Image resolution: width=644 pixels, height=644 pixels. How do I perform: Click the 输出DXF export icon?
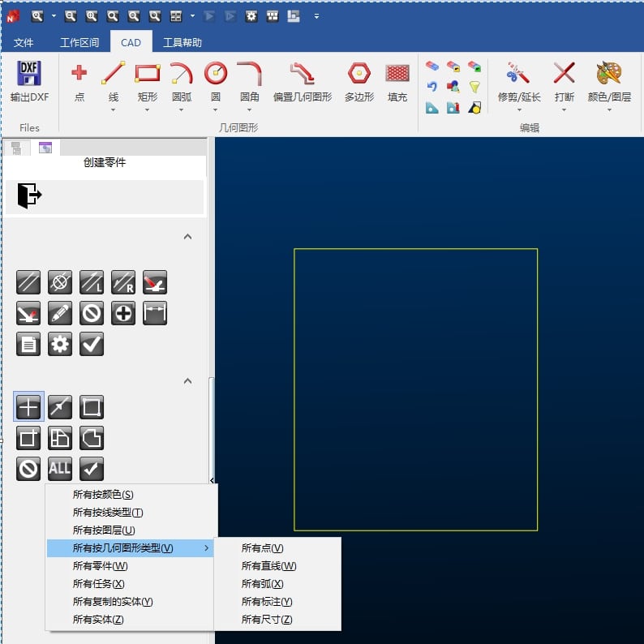coord(29,74)
